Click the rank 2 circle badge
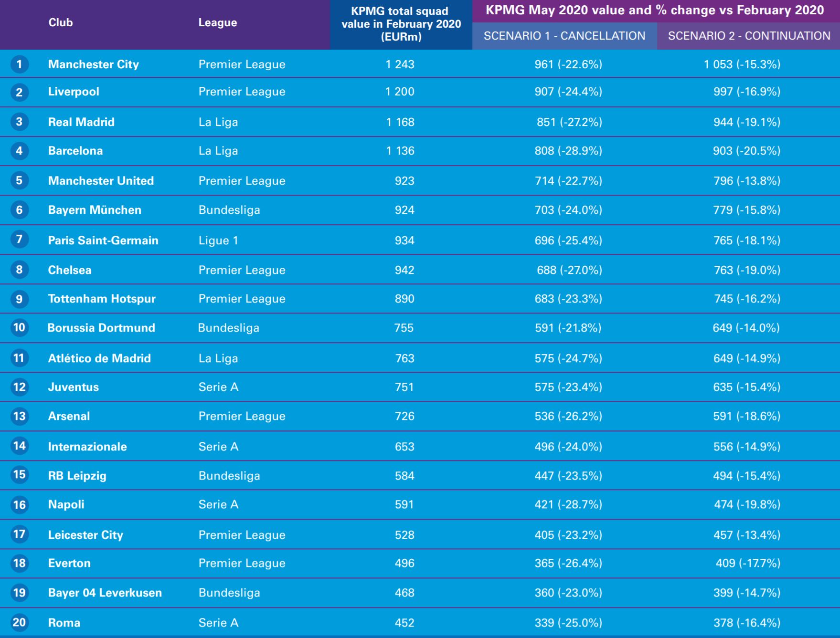The image size is (840, 638). pos(19,92)
